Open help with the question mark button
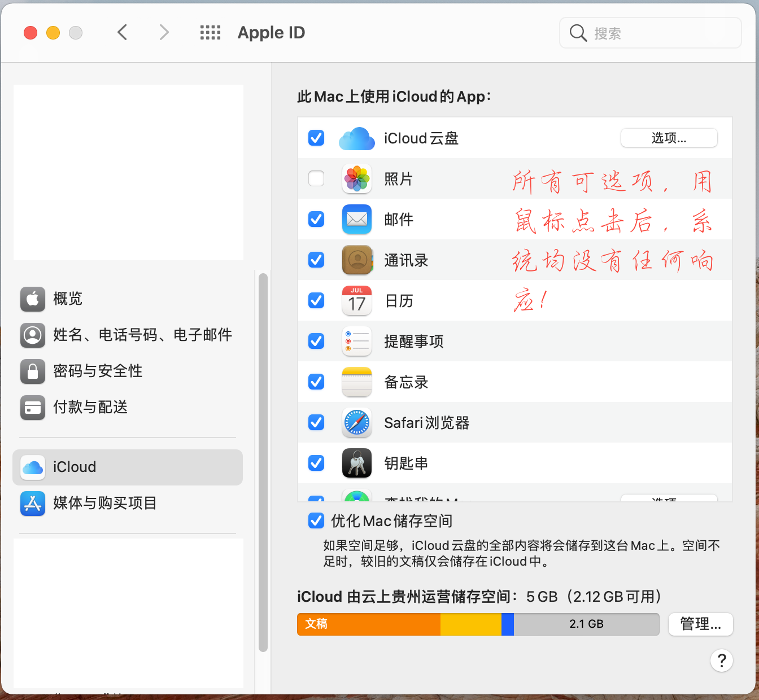 pos(722,660)
